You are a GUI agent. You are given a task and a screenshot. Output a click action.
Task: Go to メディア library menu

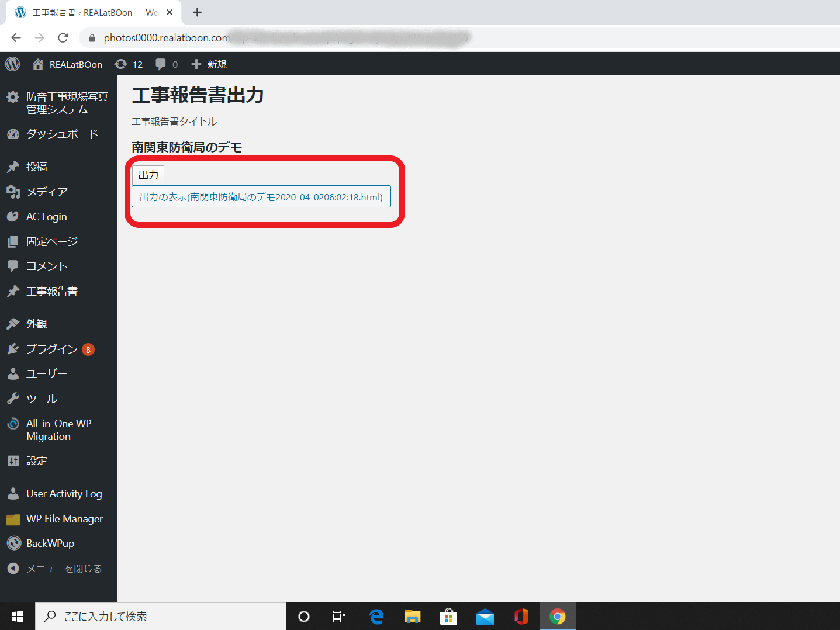[47, 192]
